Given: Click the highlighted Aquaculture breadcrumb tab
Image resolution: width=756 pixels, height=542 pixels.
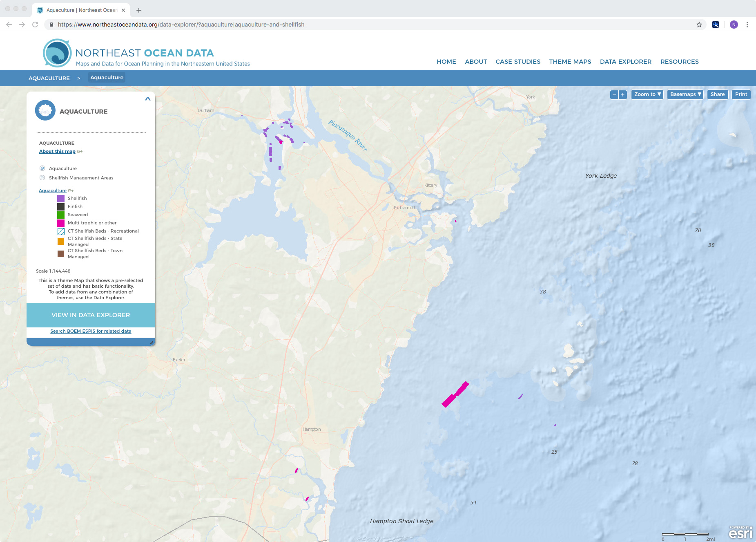Looking at the screenshot, I should coord(107,78).
